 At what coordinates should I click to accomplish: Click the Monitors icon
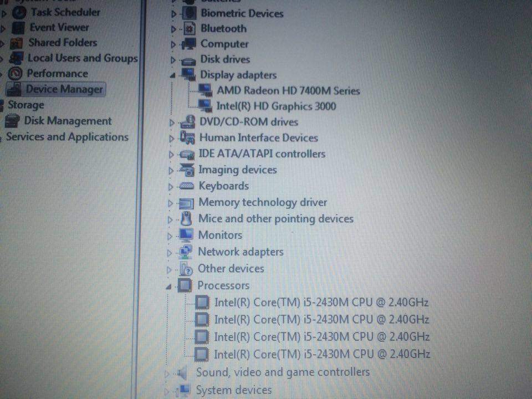(x=186, y=235)
